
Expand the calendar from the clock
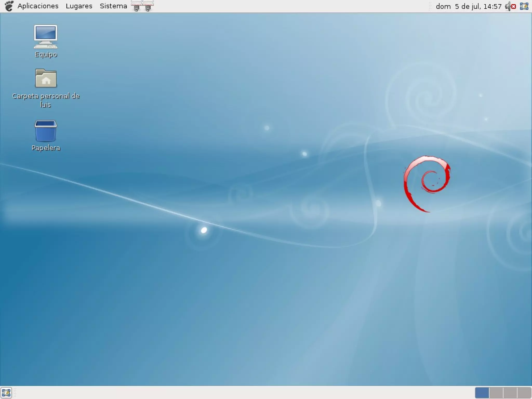pos(468,6)
